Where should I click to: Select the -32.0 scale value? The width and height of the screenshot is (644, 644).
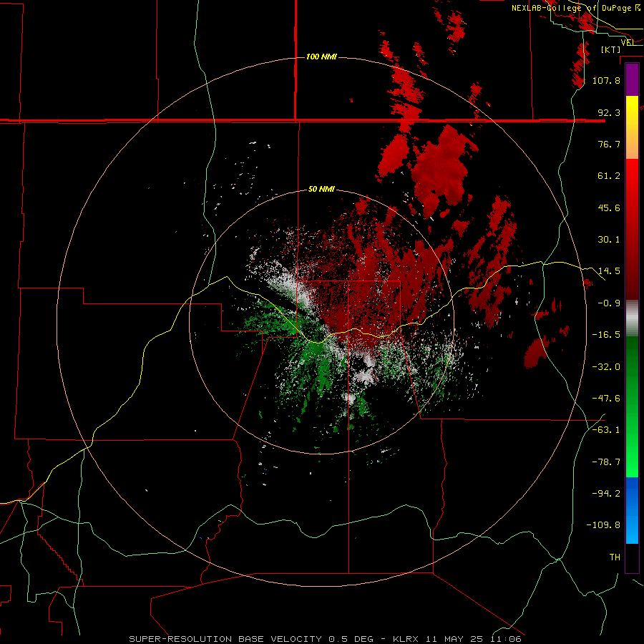point(606,367)
